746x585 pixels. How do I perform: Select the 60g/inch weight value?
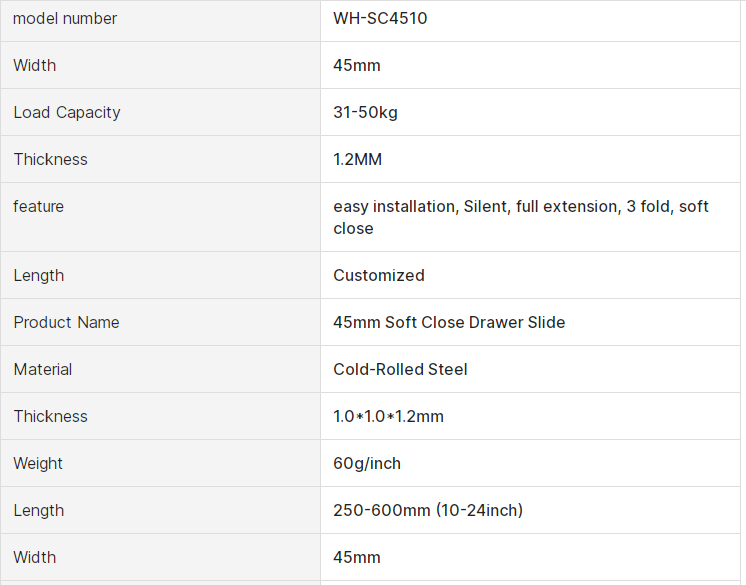coord(367,463)
